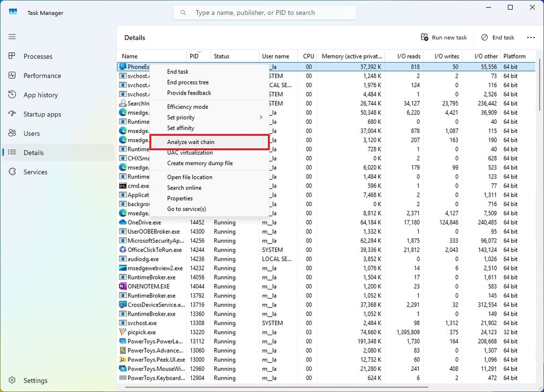
Task: Click the audiodg.exe icon
Action: (123, 259)
